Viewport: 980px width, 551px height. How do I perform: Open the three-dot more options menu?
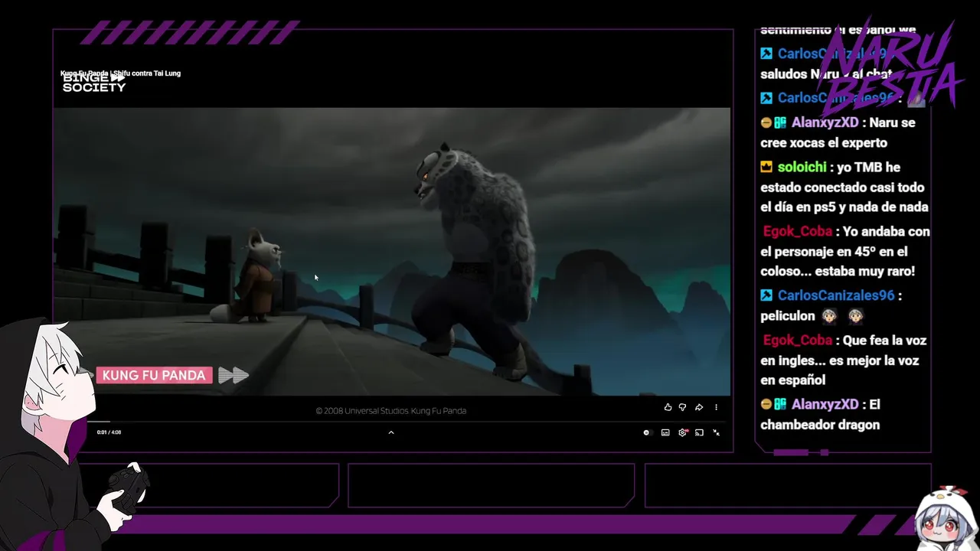tap(716, 407)
